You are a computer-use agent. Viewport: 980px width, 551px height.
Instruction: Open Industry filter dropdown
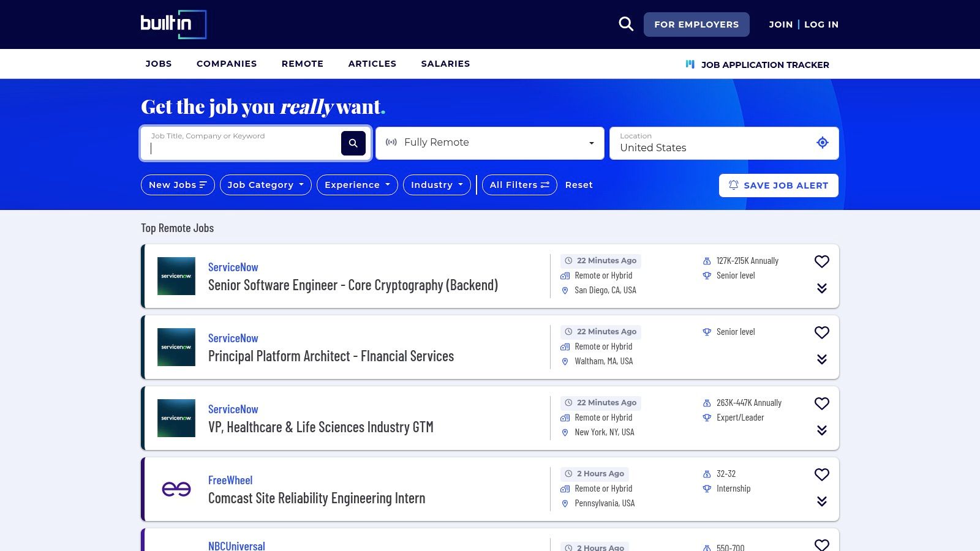(437, 185)
